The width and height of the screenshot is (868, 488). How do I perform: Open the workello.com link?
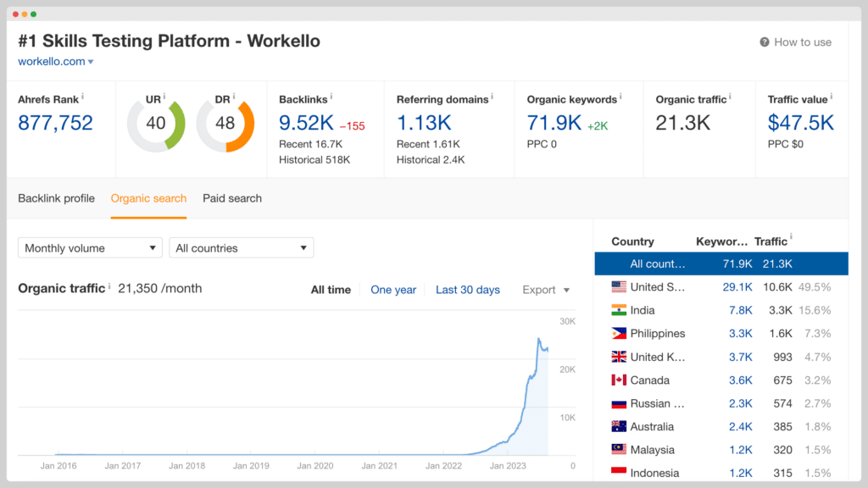coord(52,61)
